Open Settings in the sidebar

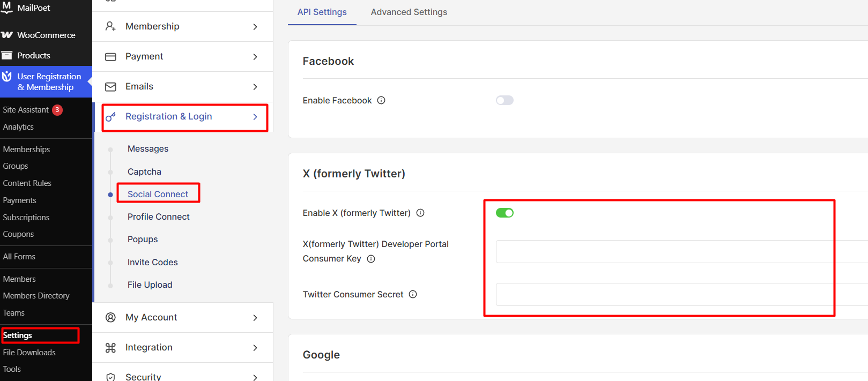click(x=18, y=335)
